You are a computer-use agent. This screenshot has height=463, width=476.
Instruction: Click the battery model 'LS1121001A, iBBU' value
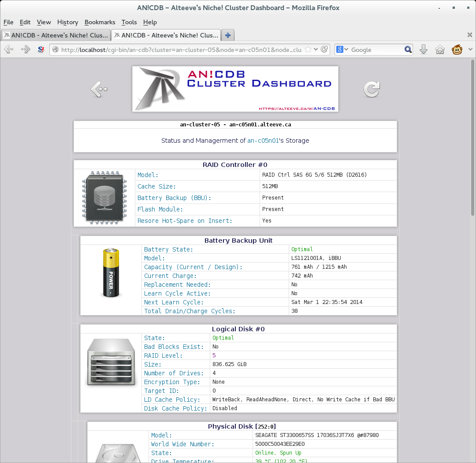pyautogui.click(x=316, y=258)
